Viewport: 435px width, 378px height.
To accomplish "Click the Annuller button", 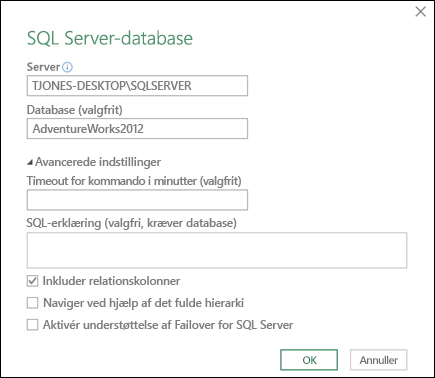I will pos(378,360).
